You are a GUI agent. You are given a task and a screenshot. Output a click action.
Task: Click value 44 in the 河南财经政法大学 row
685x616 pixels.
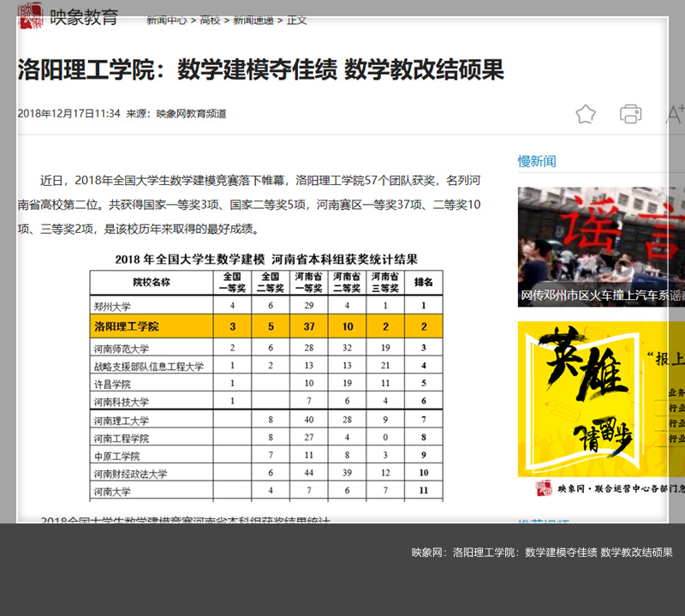click(x=309, y=473)
